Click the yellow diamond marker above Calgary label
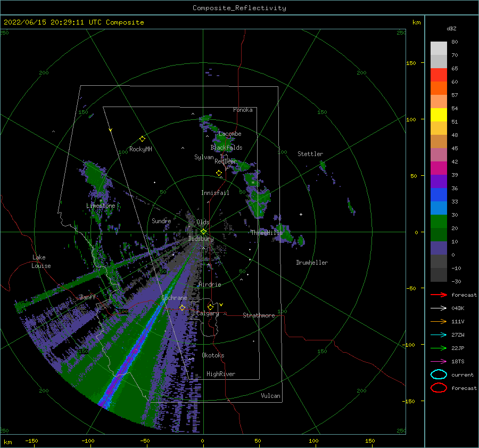479x448 pixels. [x=210, y=307]
